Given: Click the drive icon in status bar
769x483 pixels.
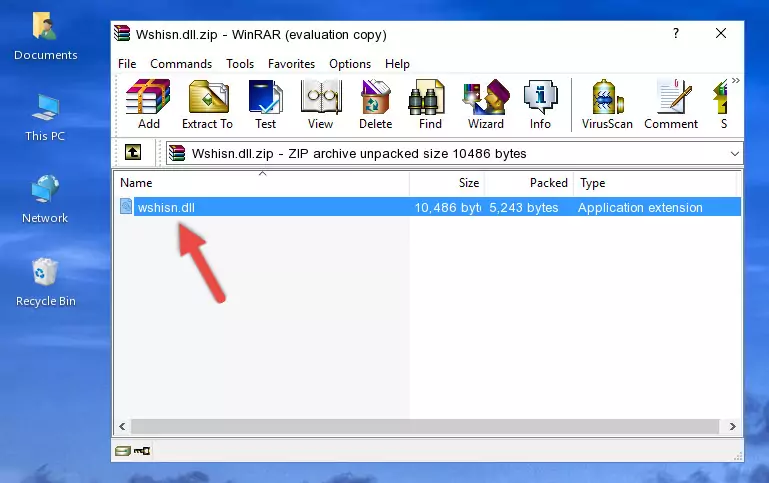Looking at the screenshot, I should point(123,451).
